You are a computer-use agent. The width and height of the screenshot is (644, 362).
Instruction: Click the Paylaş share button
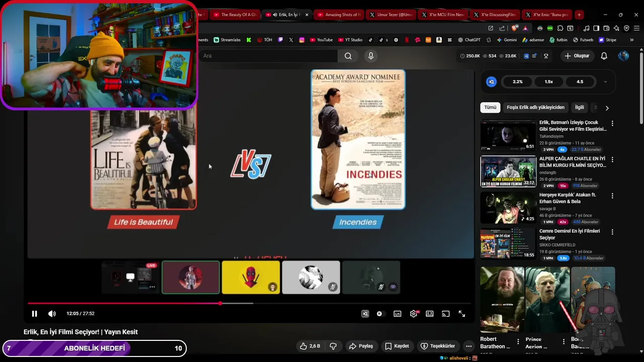coord(361,346)
